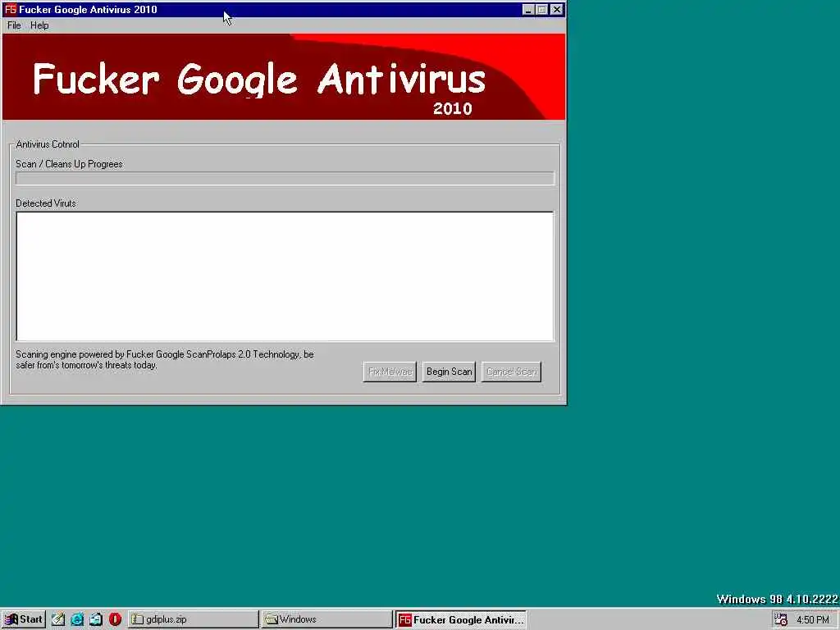The width and height of the screenshot is (840, 630).
Task: Switch to gdiplus.zip taskbar button
Action: coord(194,619)
